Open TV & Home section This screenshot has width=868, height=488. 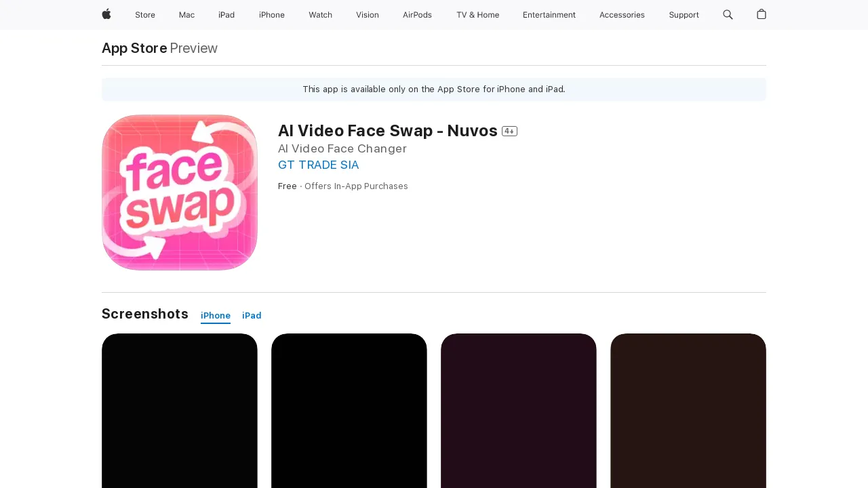pos(477,15)
